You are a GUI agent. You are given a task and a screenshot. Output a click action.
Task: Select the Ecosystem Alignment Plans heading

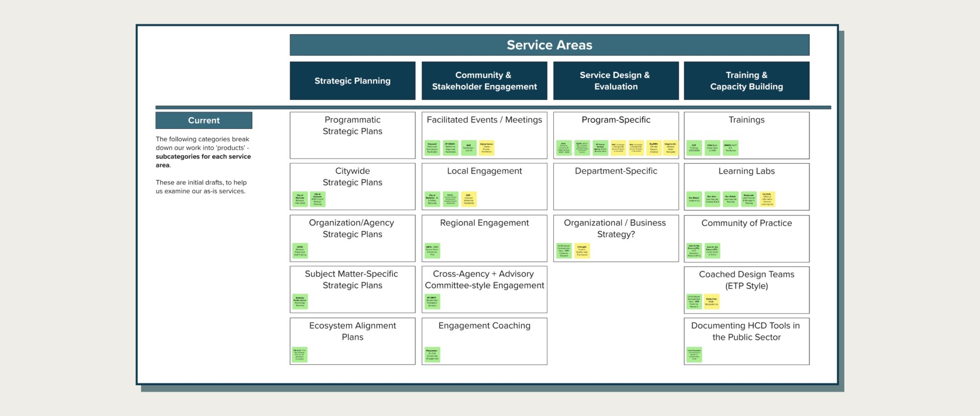352,331
